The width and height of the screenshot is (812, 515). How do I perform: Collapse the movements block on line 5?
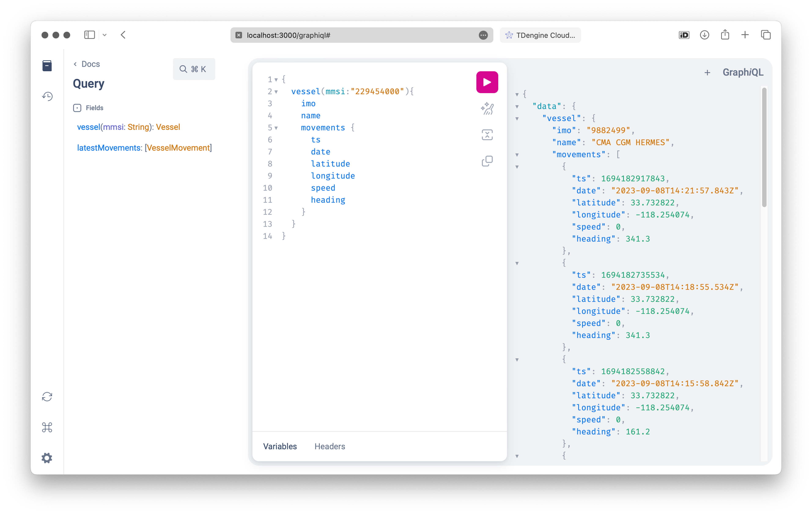coord(276,128)
